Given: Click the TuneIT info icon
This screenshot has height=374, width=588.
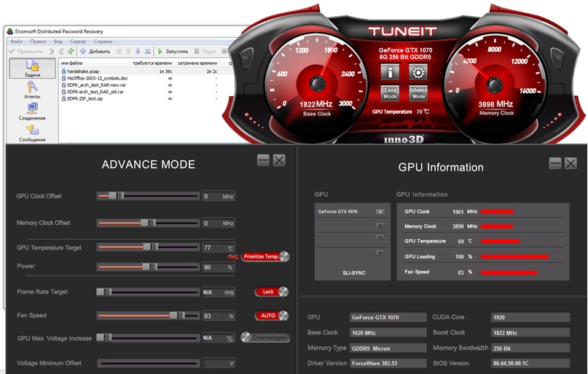Looking at the screenshot, I should [390, 71].
